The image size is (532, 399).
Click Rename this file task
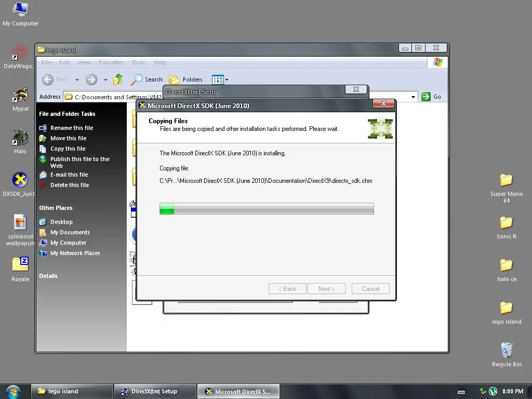(x=72, y=128)
